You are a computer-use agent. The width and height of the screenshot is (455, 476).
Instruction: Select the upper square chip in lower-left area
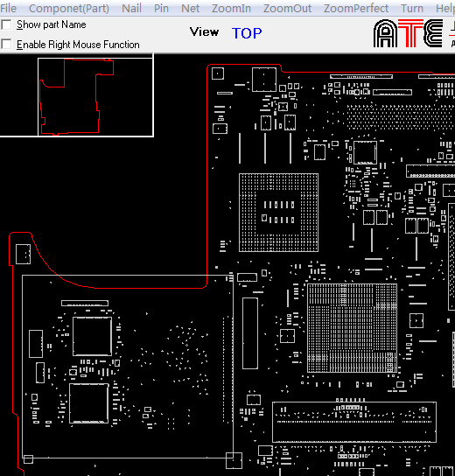(92, 336)
